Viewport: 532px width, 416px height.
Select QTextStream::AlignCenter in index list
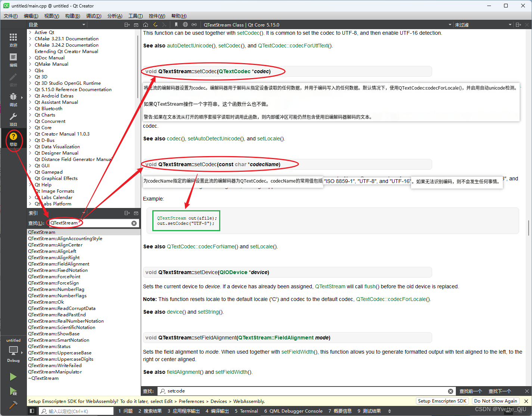pyautogui.click(x=55, y=245)
